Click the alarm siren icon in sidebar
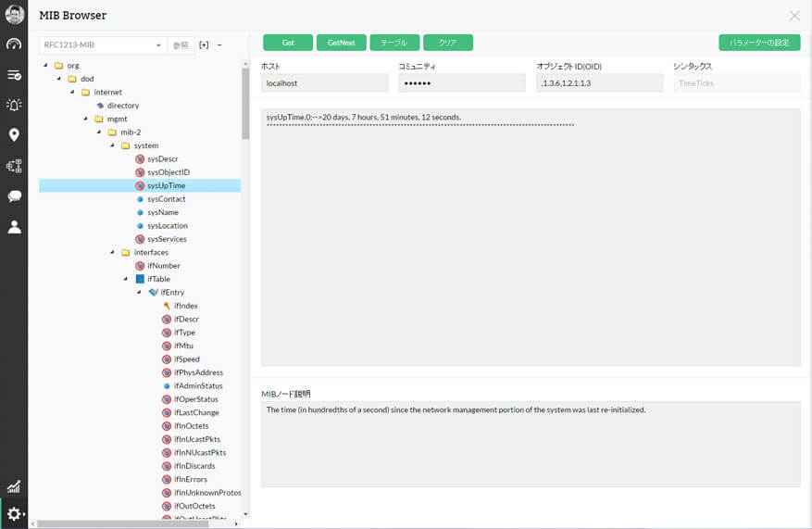 (14, 105)
